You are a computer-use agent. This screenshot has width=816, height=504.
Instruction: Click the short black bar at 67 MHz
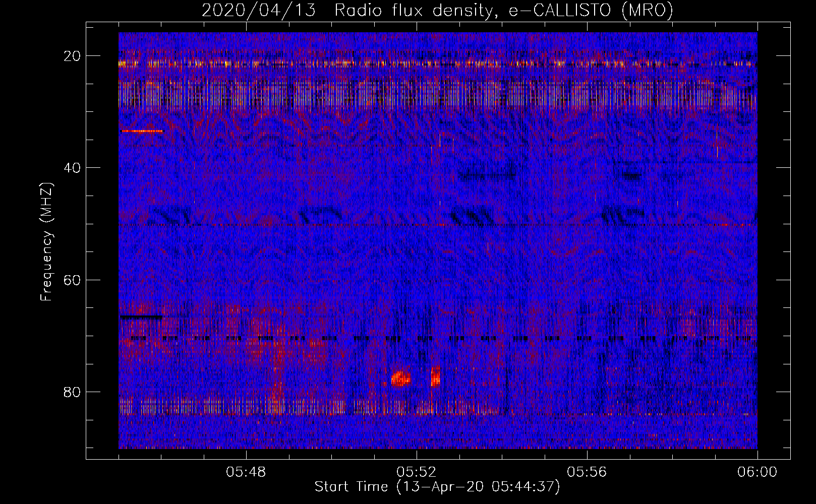(x=141, y=317)
